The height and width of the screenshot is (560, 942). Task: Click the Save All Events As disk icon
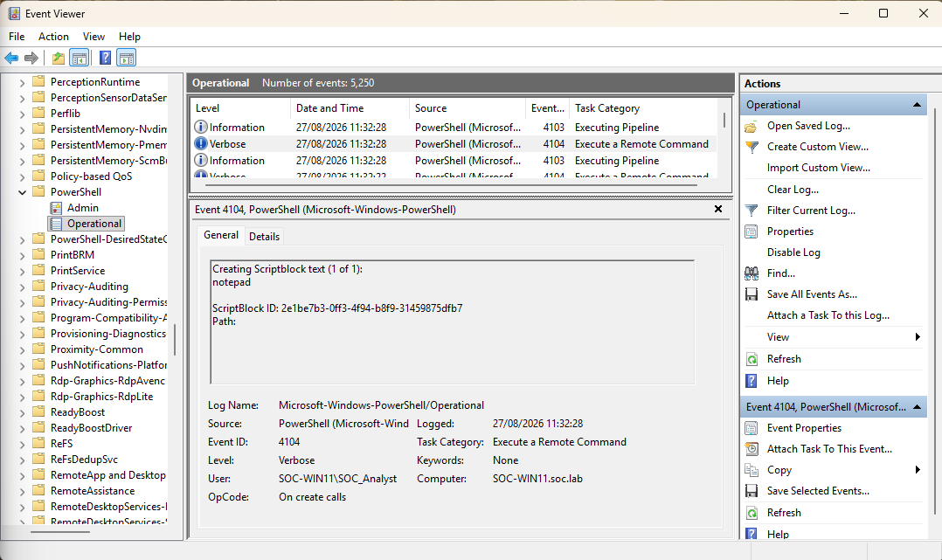coord(752,294)
